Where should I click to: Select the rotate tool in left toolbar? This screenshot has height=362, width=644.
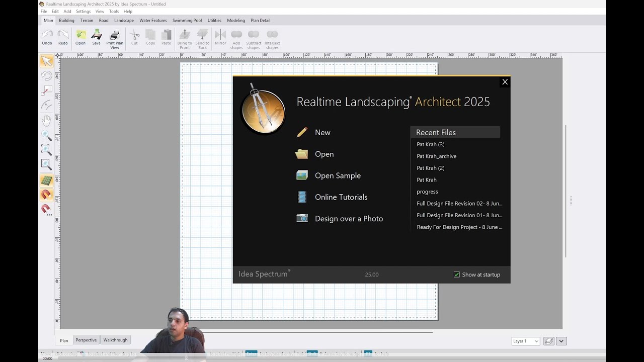46,76
